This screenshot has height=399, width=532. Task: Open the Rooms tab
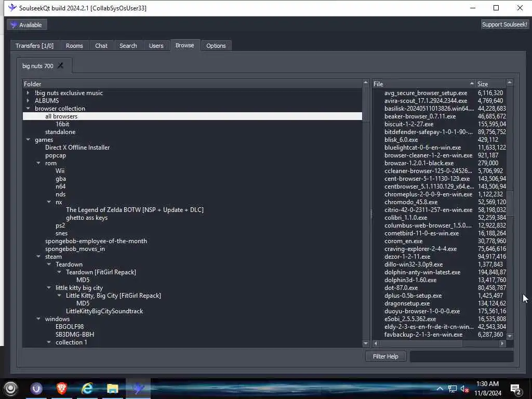point(74,46)
